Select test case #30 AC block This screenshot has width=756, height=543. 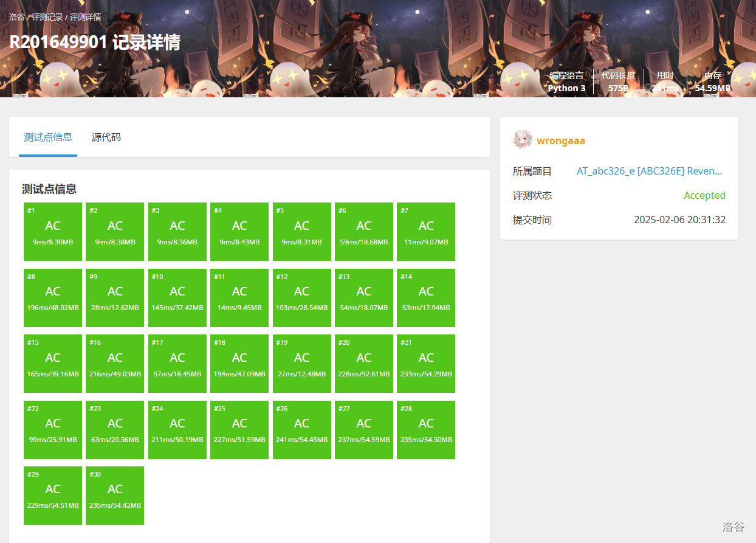115,496
